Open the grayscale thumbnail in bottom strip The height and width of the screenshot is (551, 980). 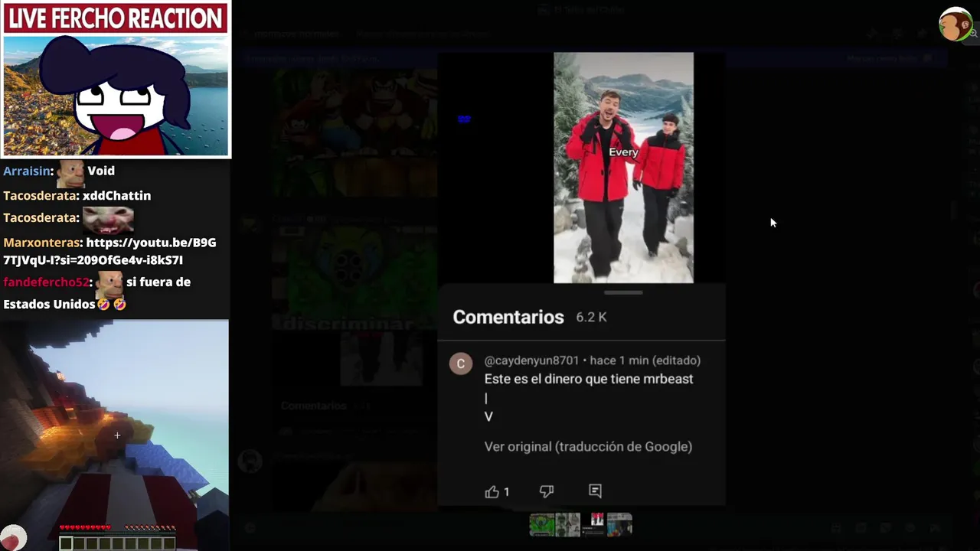(x=568, y=525)
